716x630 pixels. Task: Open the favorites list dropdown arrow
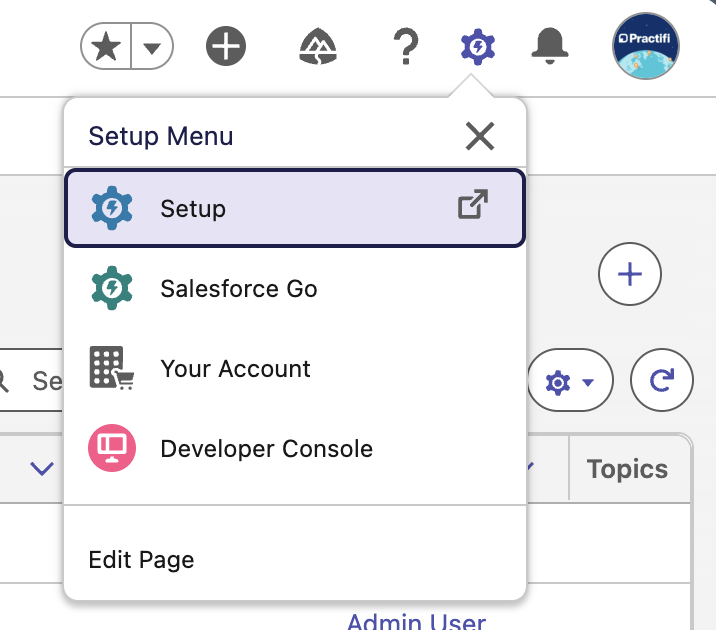pyautogui.click(x=152, y=47)
